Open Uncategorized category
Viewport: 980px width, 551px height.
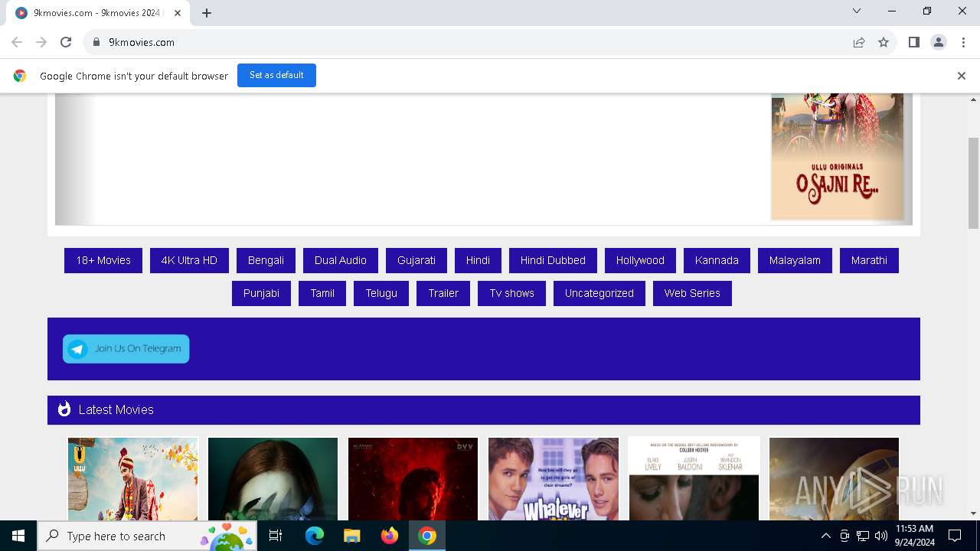pyautogui.click(x=599, y=293)
